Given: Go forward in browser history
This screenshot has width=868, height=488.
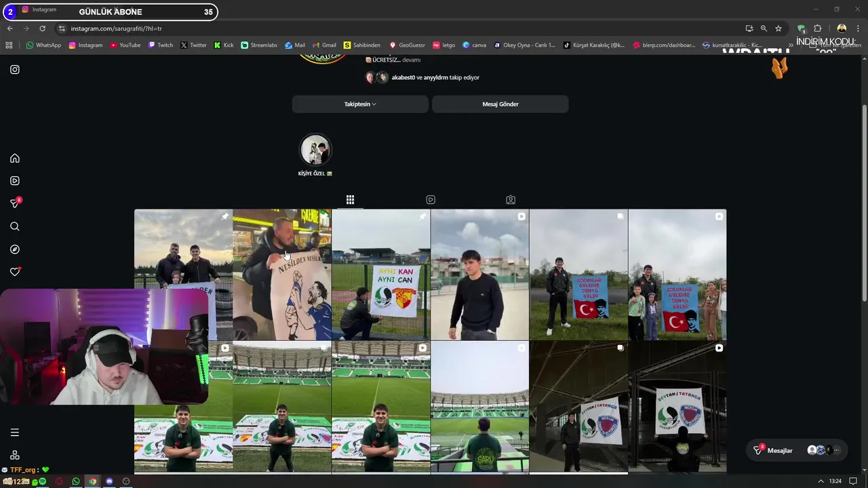Looking at the screenshot, I should pyautogui.click(x=26, y=28).
